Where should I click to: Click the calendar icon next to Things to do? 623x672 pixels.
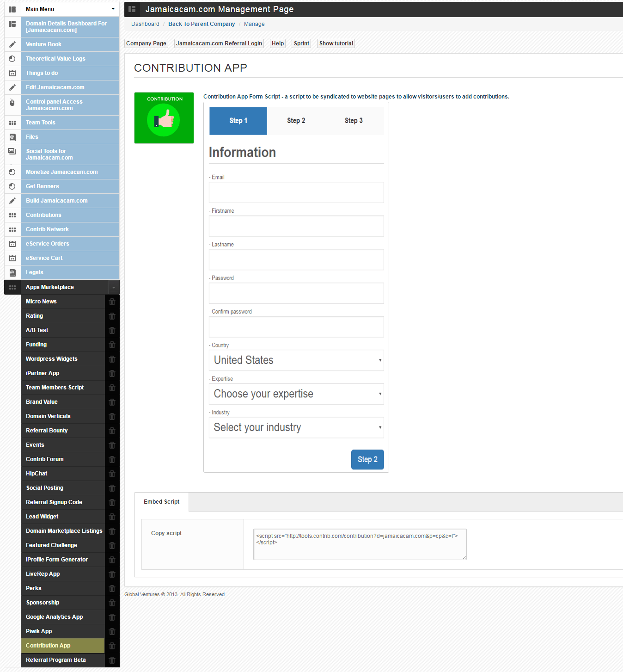point(12,73)
